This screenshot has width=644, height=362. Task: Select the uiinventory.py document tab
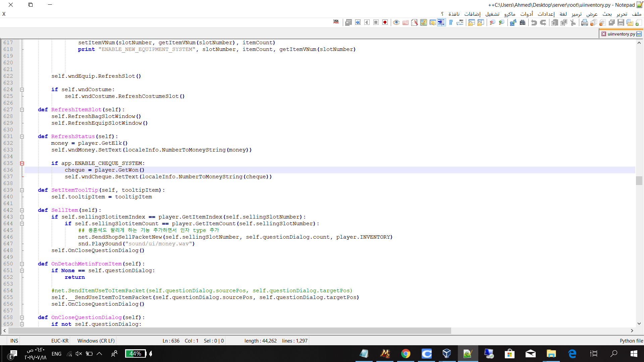pyautogui.click(x=620, y=34)
